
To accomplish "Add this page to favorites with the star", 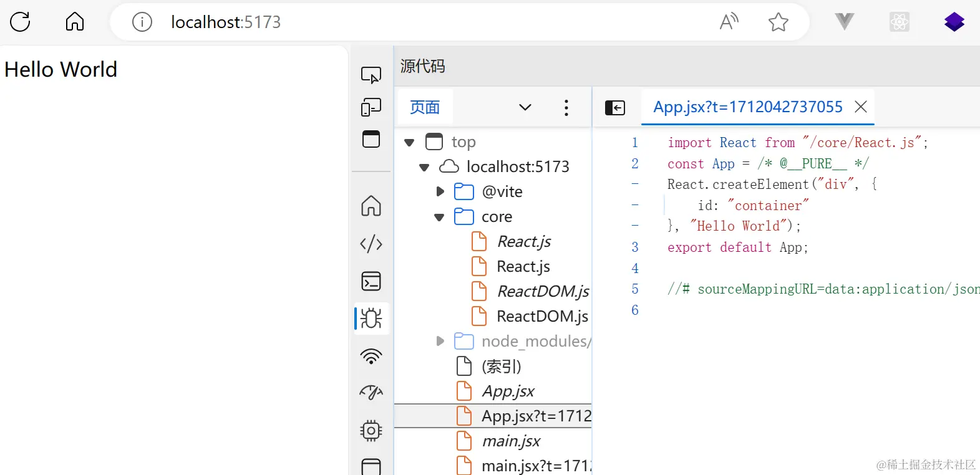I will (779, 22).
